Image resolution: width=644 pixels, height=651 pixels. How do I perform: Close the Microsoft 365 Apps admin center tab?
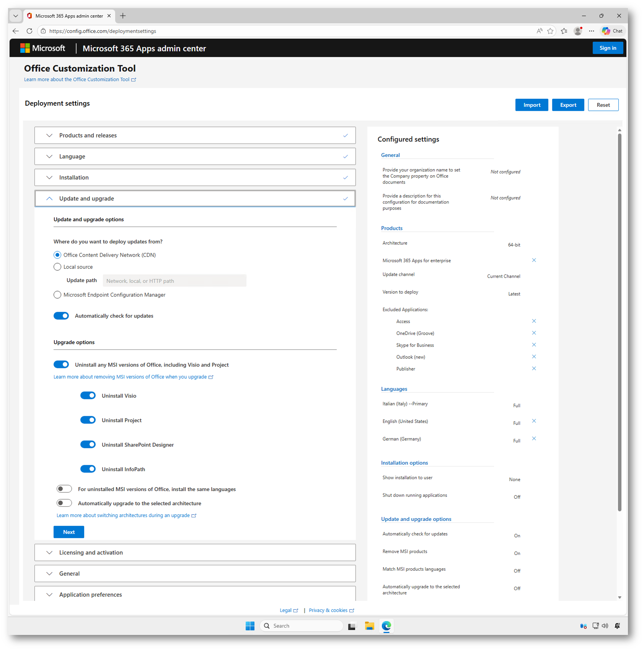pyautogui.click(x=109, y=16)
